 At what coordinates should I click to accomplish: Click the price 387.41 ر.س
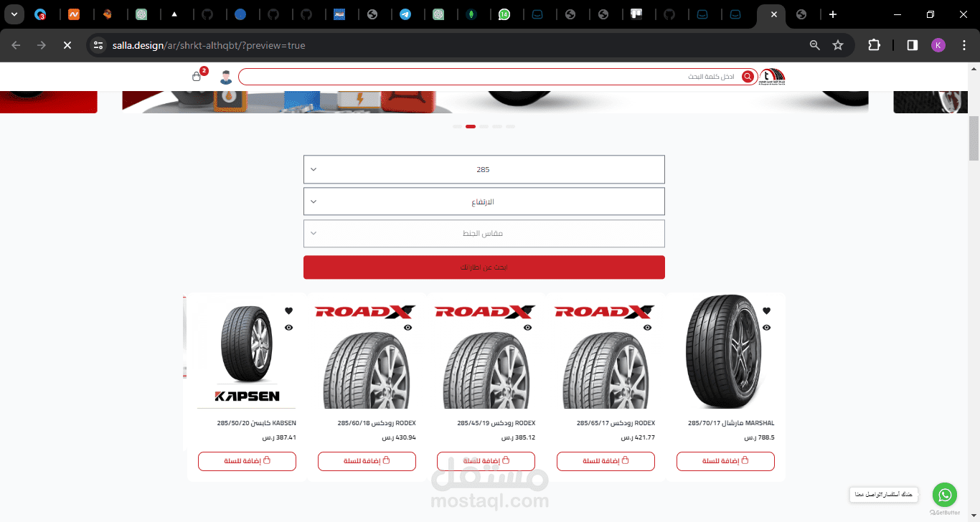[x=279, y=437]
